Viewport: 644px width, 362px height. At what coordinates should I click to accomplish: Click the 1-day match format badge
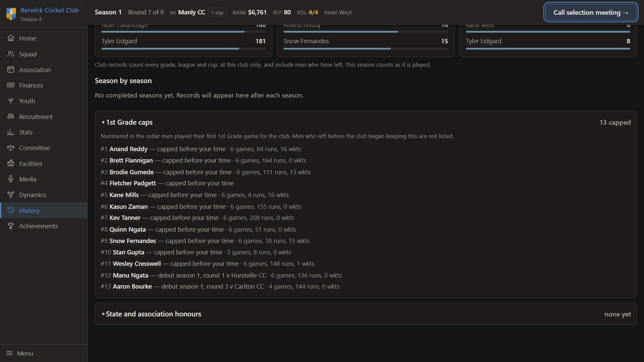217,13
